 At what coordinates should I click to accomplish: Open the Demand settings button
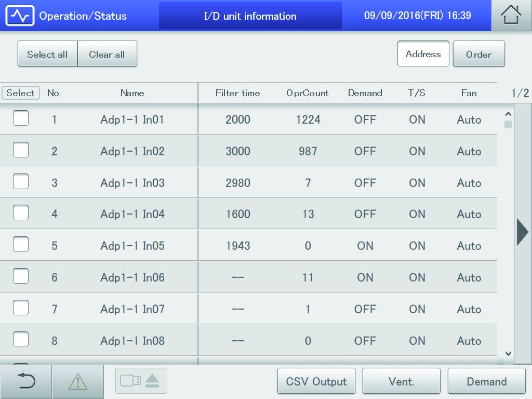(x=486, y=382)
